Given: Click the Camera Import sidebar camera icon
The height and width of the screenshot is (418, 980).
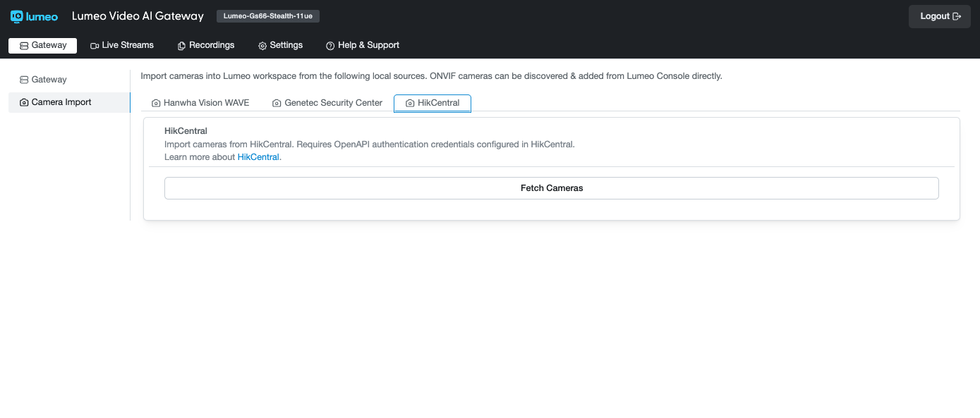Looking at the screenshot, I should click(24, 102).
